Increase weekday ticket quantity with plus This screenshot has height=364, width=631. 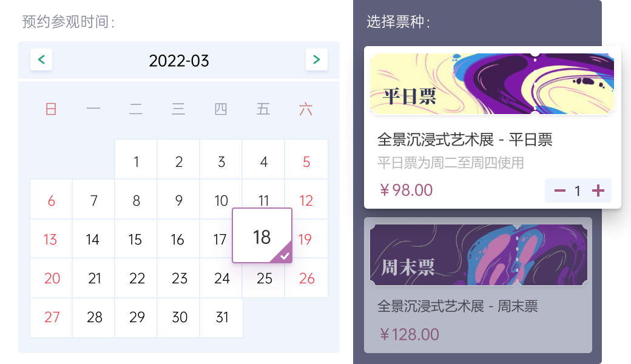pos(598,191)
